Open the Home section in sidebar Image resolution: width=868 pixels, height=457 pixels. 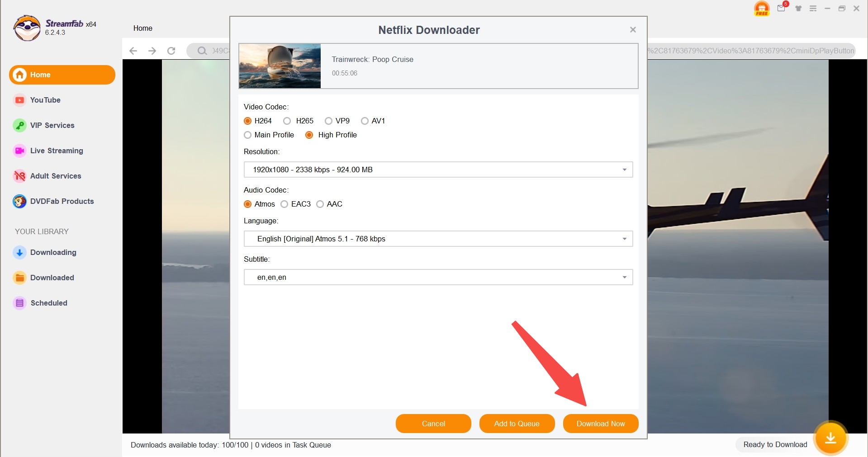point(62,75)
